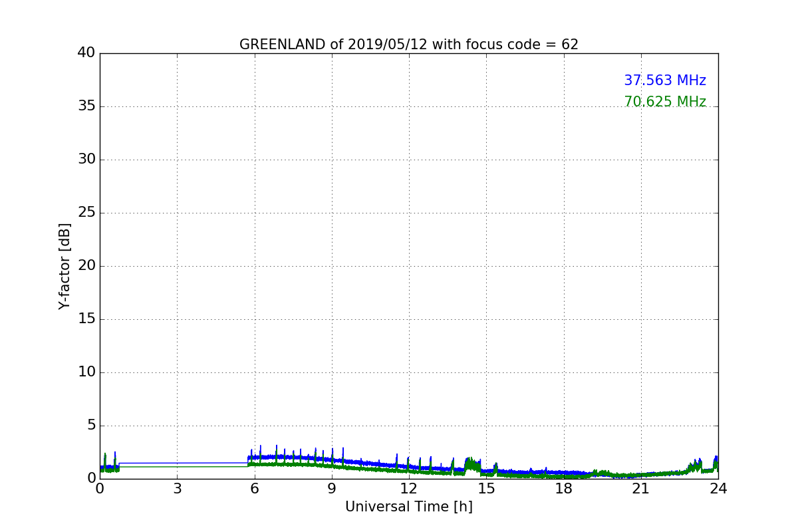Click the x-axis tick label 18
The width and height of the screenshot is (798, 532).
(x=564, y=489)
